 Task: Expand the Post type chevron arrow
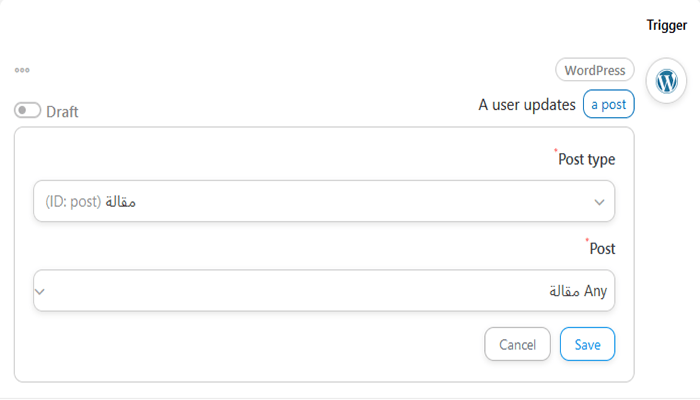click(x=599, y=202)
